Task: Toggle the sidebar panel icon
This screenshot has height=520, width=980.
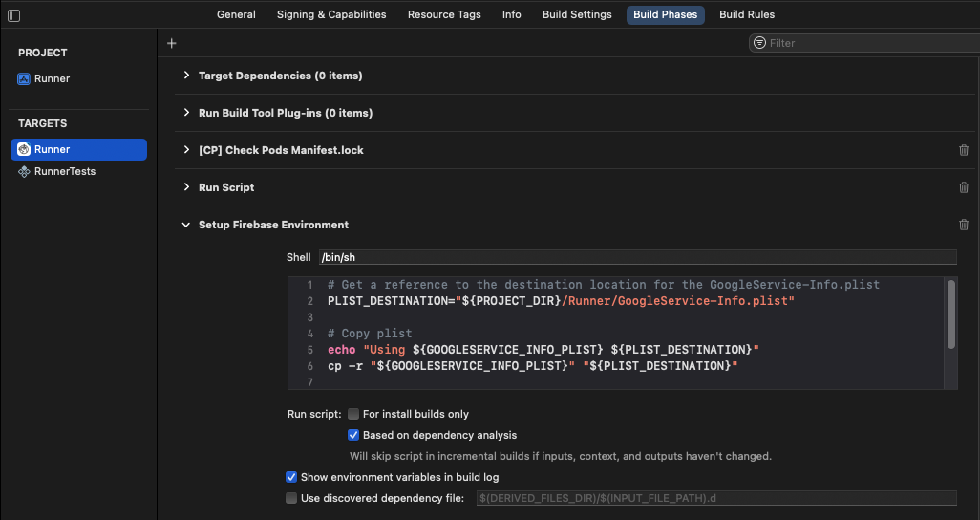Action: tap(13, 15)
